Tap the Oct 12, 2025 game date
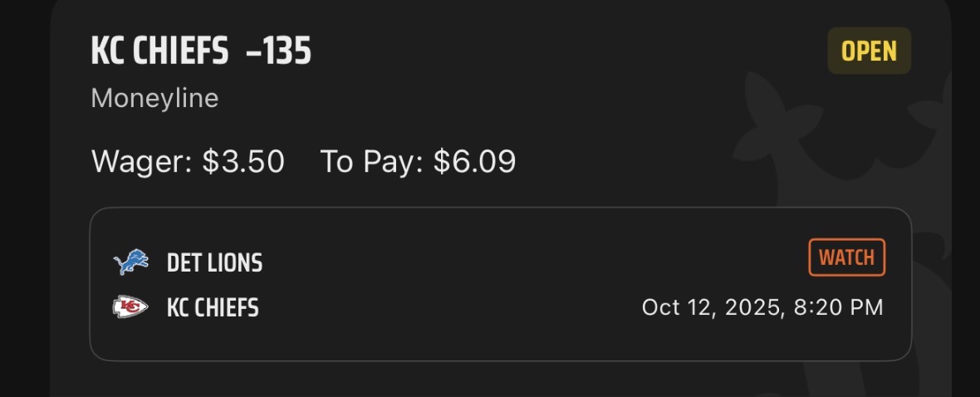 (713, 308)
